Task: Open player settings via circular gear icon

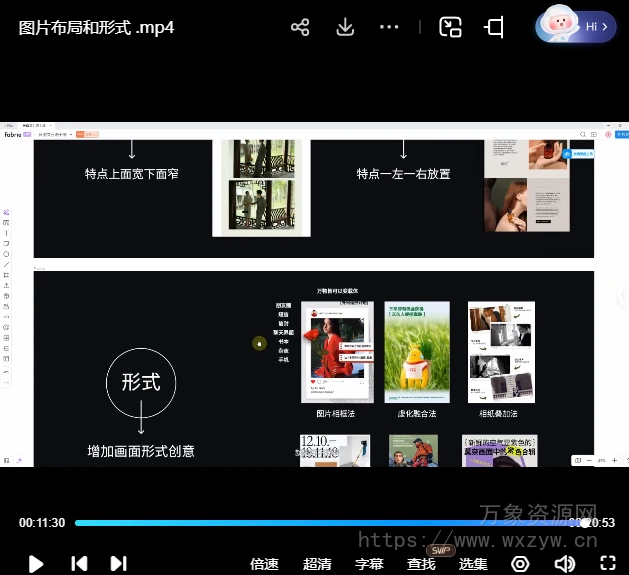Action: (x=520, y=564)
